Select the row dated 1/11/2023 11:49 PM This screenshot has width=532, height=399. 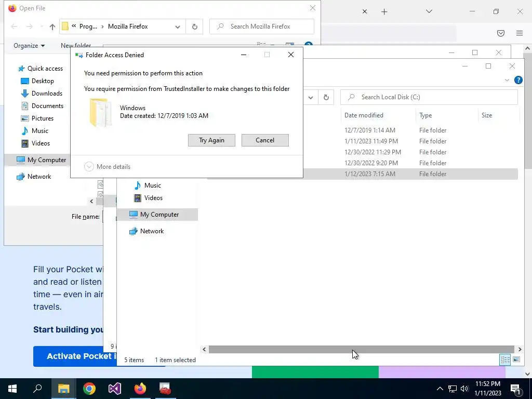pos(362,141)
